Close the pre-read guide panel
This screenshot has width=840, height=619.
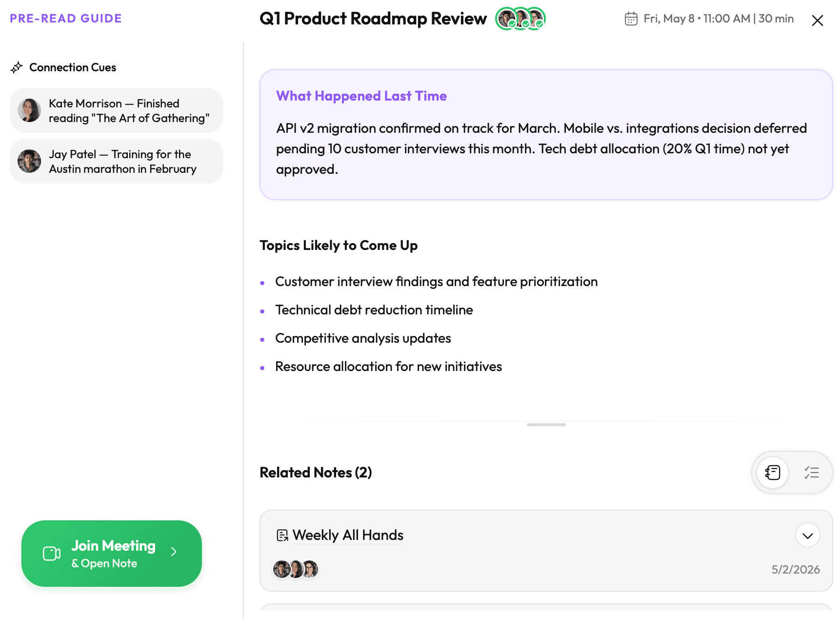817,21
